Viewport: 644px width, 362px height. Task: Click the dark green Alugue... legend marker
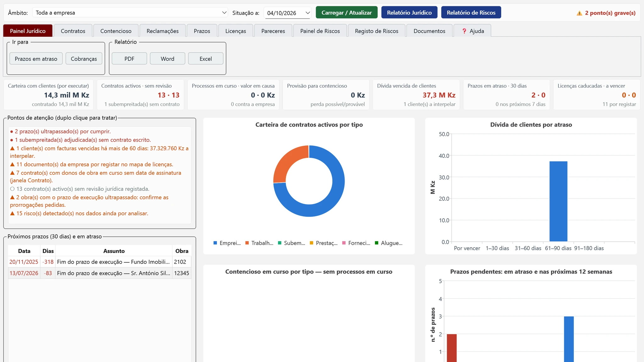(376, 243)
